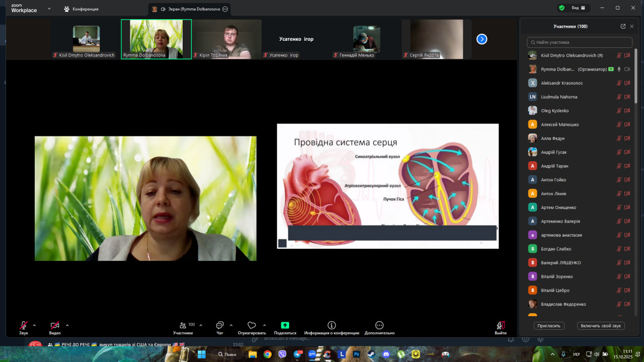This screenshot has height=362, width=644.
Task: Click the More options ellipsis icon
Action: tap(379, 325)
